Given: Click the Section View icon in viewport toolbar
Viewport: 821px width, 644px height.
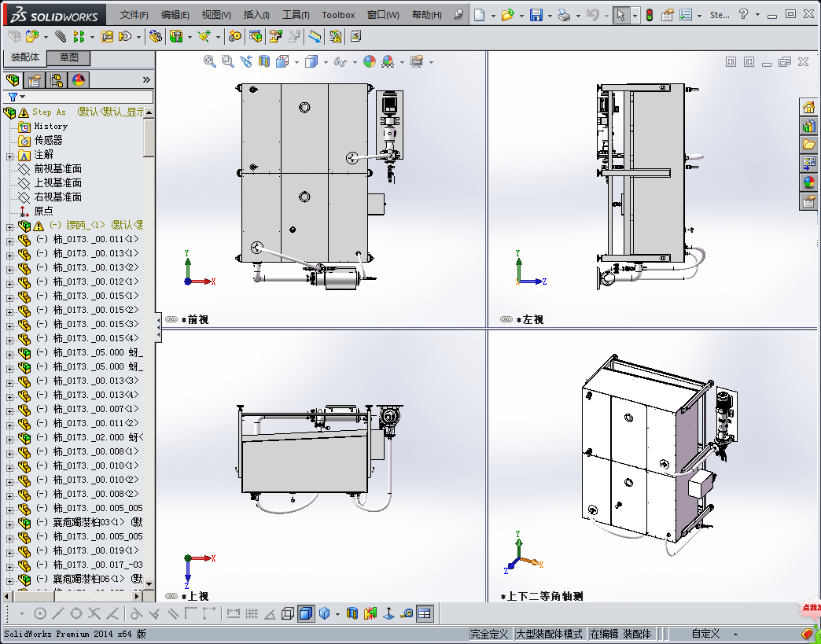Looking at the screenshot, I should pyautogui.click(x=264, y=62).
